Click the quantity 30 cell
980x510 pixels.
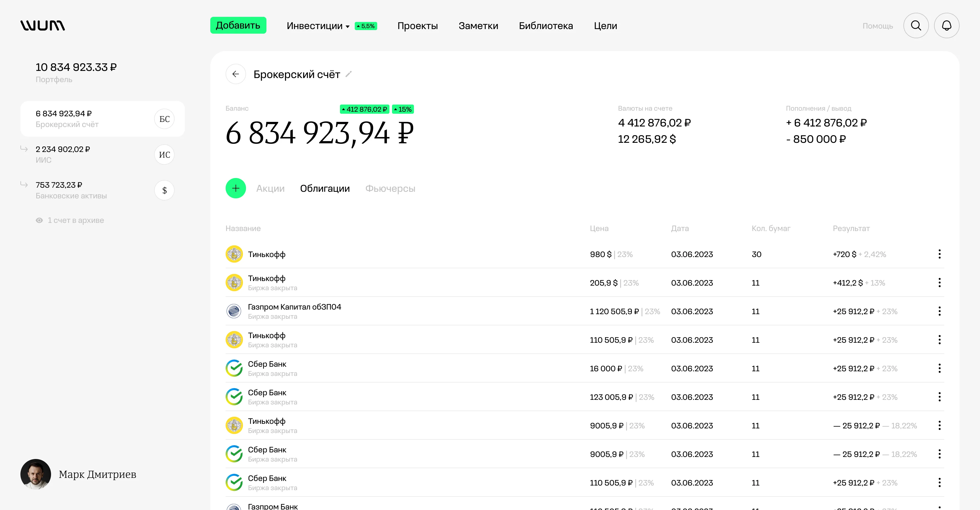[x=756, y=254]
